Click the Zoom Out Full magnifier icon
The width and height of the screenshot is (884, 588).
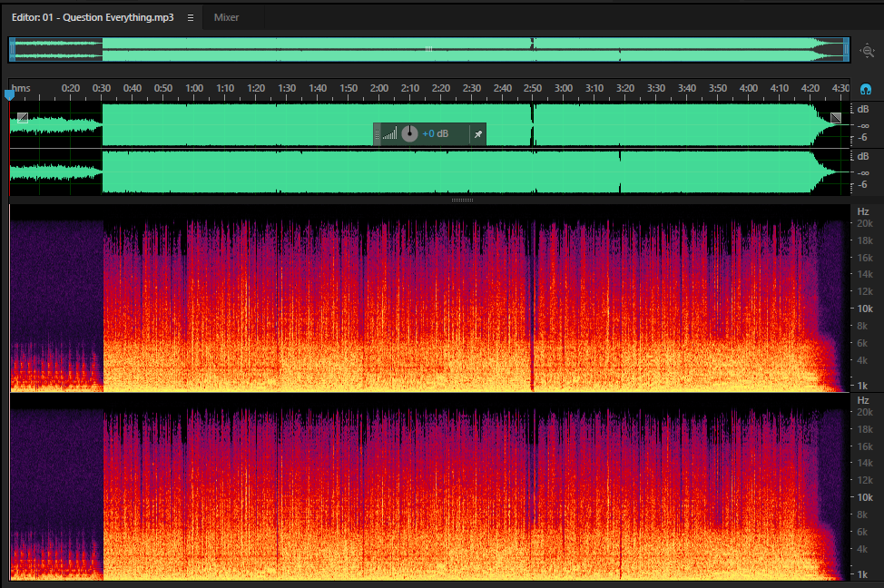867,51
